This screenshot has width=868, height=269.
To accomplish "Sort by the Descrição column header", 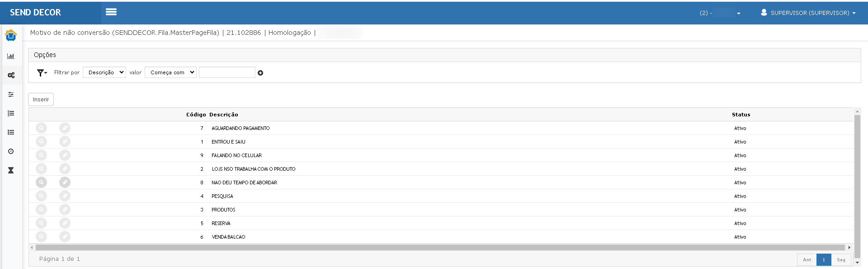I will pos(223,115).
